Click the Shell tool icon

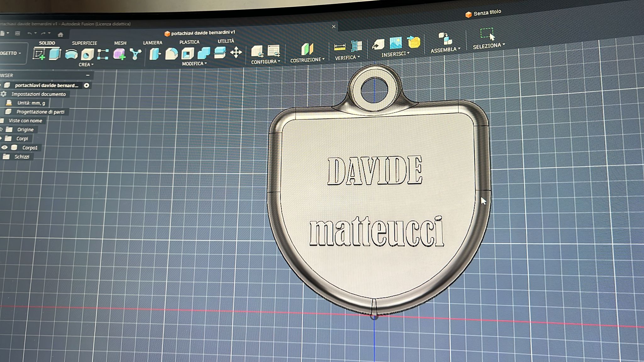click(x=187, y=53)
